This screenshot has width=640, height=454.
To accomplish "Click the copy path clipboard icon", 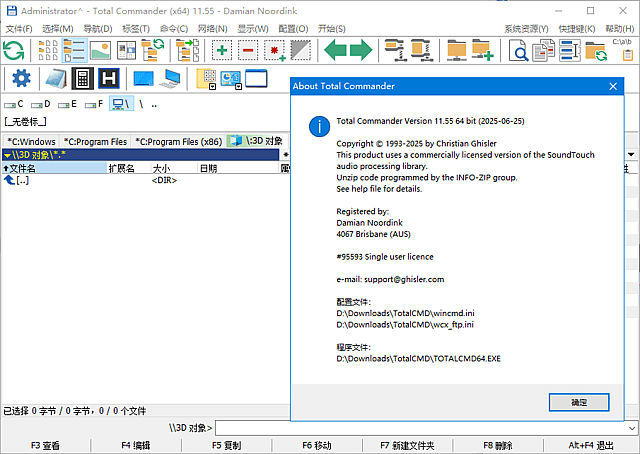I will coord(622,51).
